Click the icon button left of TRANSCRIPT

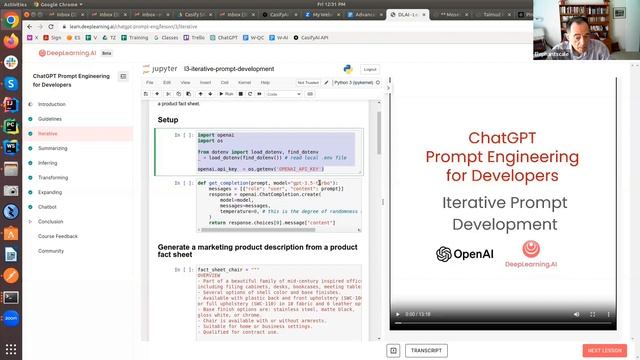pyautogui.click(x=393, y=351)
